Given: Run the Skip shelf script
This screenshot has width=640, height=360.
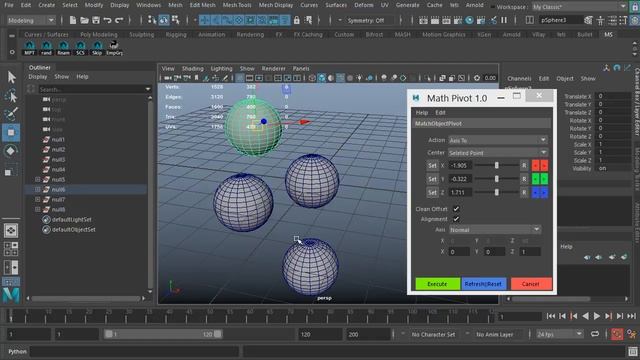Looking at the screenshot, I should click(97, 48).
